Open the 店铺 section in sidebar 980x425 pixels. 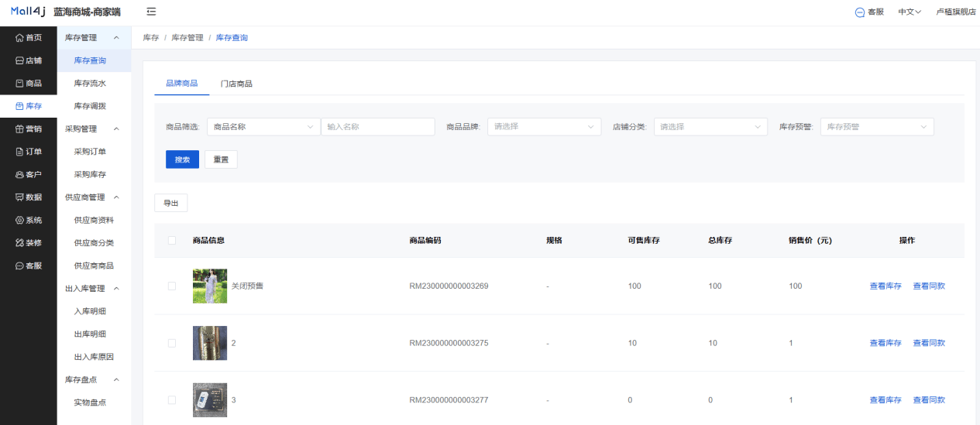click(29, 60)
